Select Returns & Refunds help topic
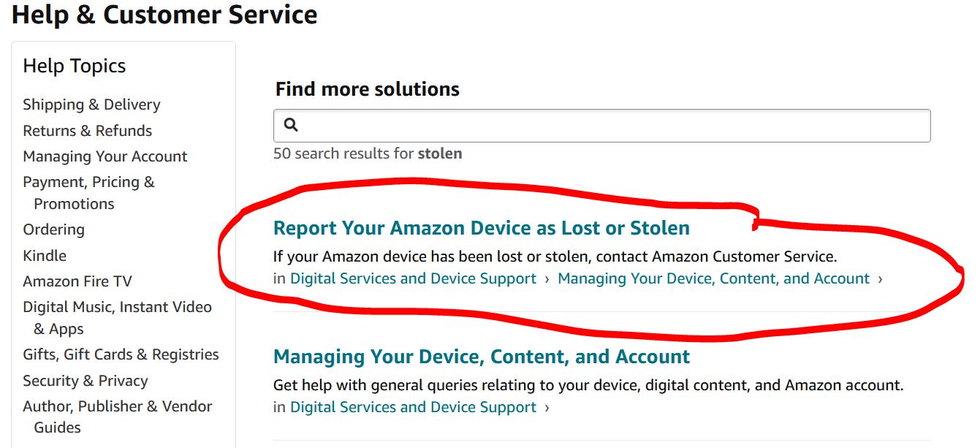Screen dimensions: 980x448 point(87,130)
